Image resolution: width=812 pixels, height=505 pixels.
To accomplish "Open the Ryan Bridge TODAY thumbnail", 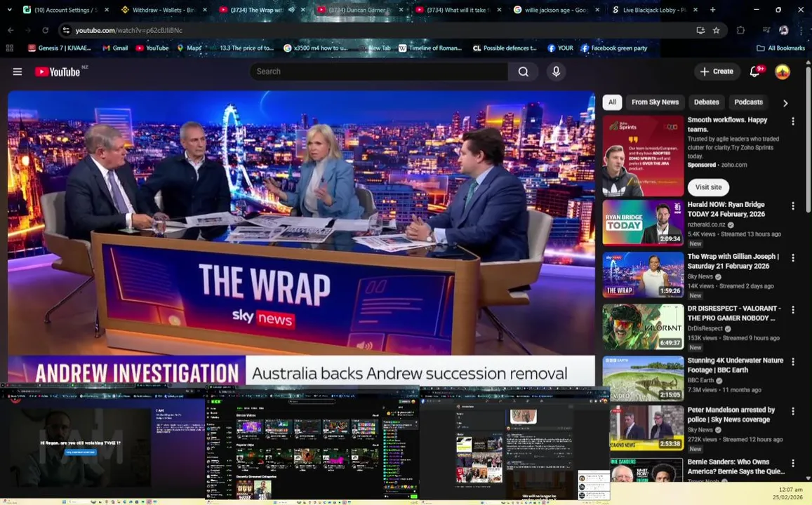I will (643, 223).
